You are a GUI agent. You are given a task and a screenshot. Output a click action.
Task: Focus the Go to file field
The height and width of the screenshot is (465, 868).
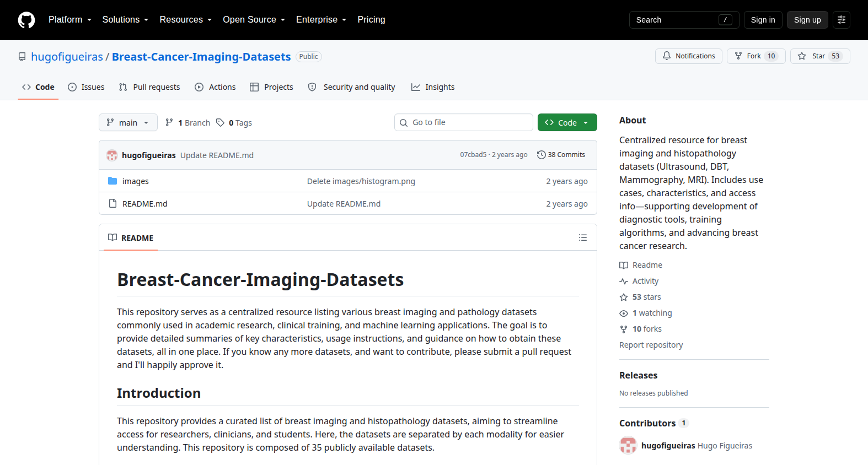464,122
